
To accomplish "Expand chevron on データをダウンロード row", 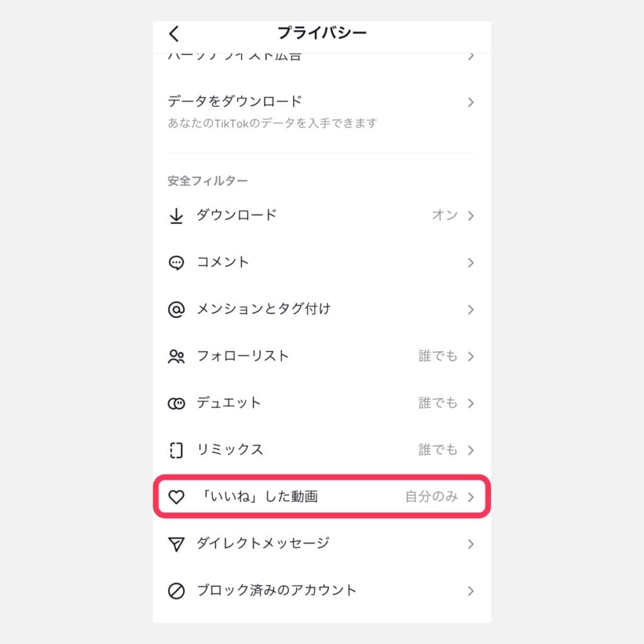I will tap(470, 102).
